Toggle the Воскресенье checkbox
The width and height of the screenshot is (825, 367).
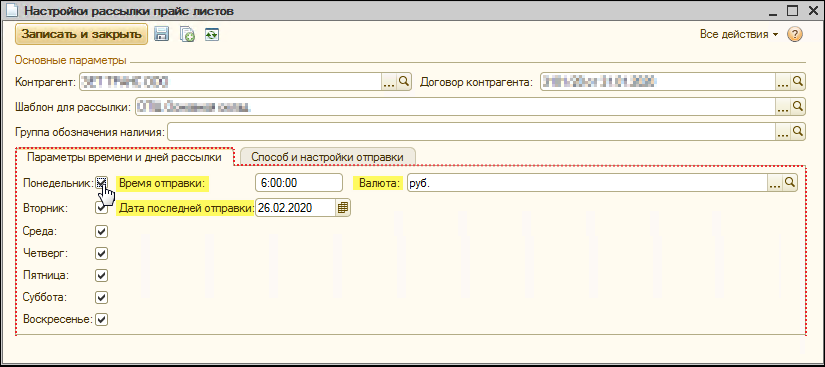(x=102, y=319)
